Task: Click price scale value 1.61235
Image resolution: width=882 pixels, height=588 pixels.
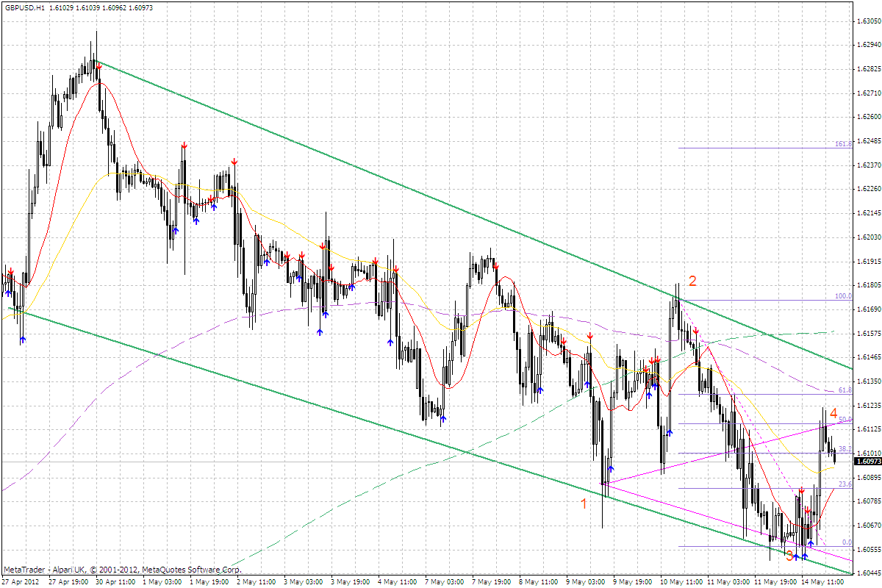Action: 870,405
